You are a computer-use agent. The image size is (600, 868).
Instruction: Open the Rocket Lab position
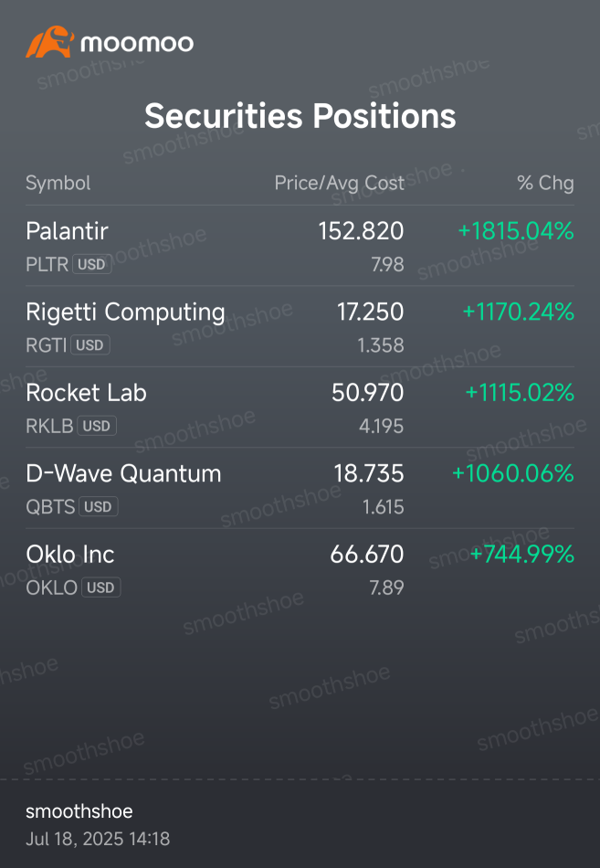(300, 408)
